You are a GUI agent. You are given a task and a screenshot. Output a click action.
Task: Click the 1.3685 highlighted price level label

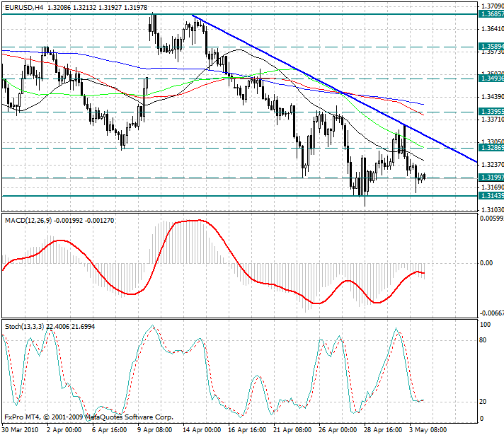pyautogui.click(x=491, y=14)
